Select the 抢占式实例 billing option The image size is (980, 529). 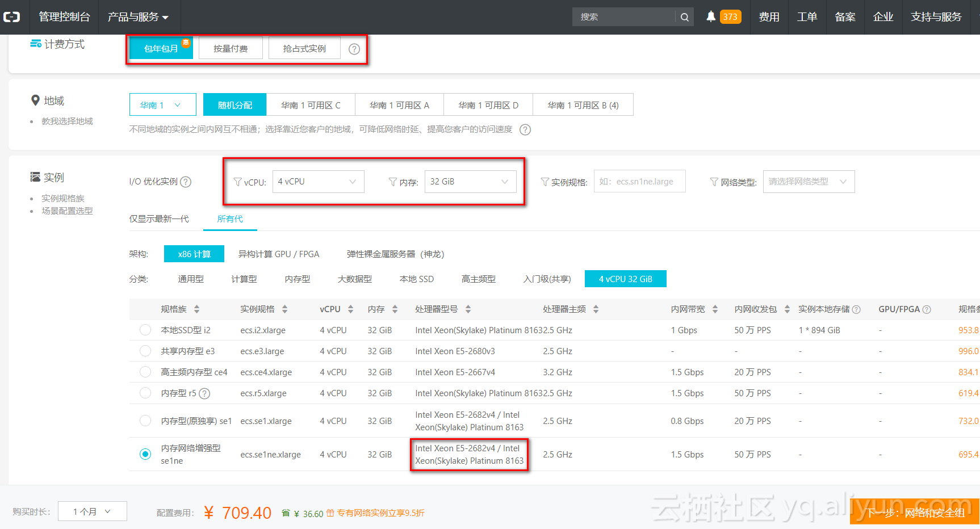[x=304, y=48]
